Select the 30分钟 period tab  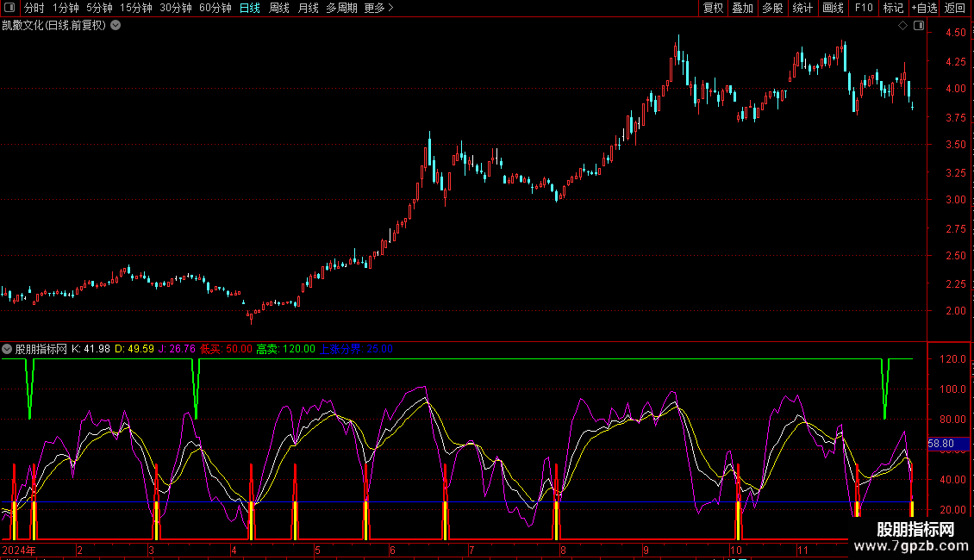(176, 8)
